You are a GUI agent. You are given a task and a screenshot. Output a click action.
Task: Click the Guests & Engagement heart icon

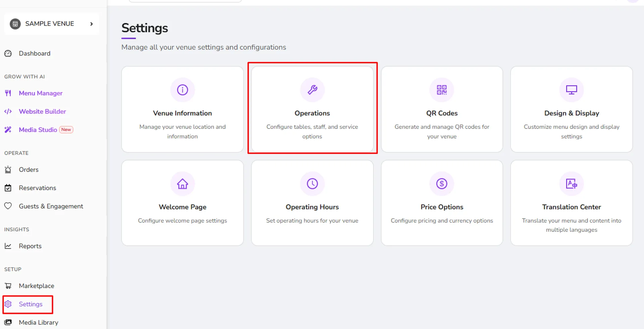[x=8, y=206]
